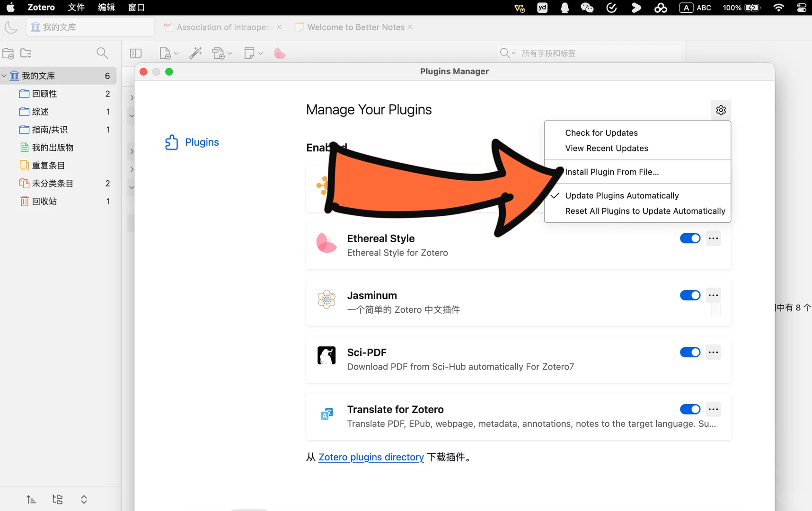Close the Association of intraopera tab

click(x=279, y=27)
